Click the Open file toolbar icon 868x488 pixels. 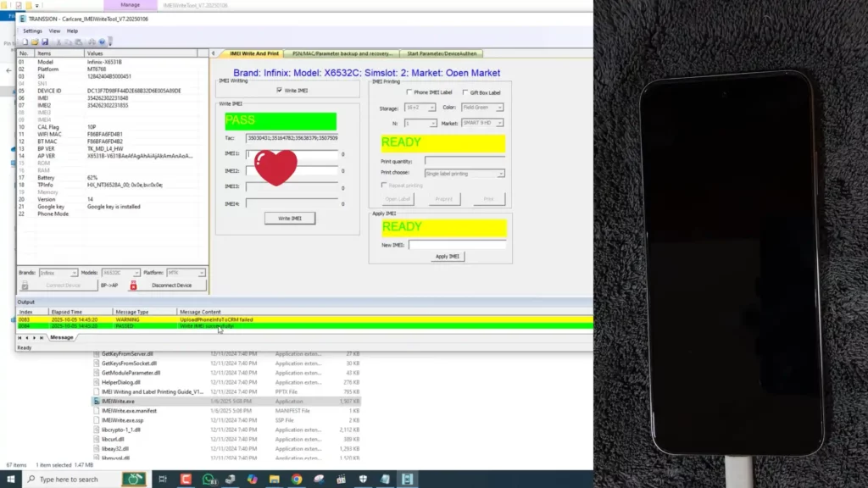click(x=36, y=42)
